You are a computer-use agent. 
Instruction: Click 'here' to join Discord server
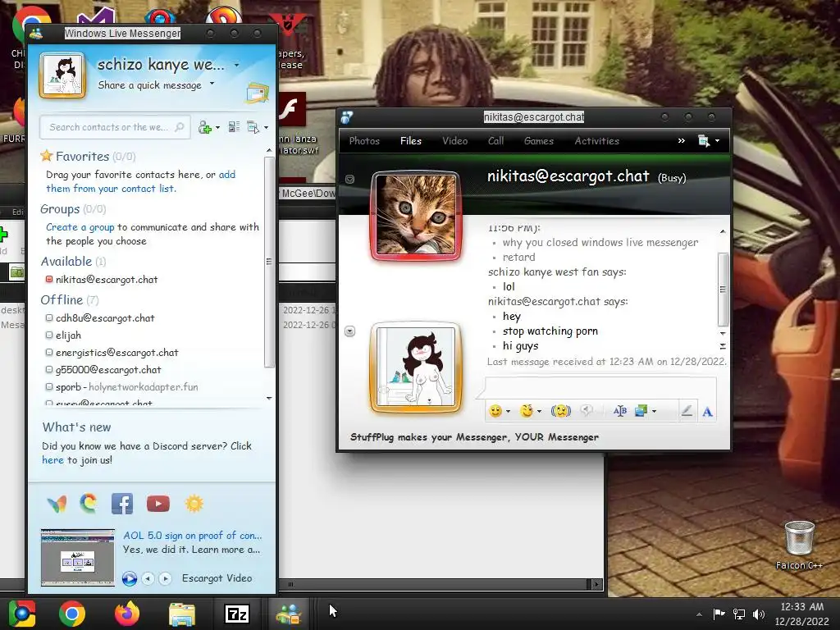click(x=52, y=460)
